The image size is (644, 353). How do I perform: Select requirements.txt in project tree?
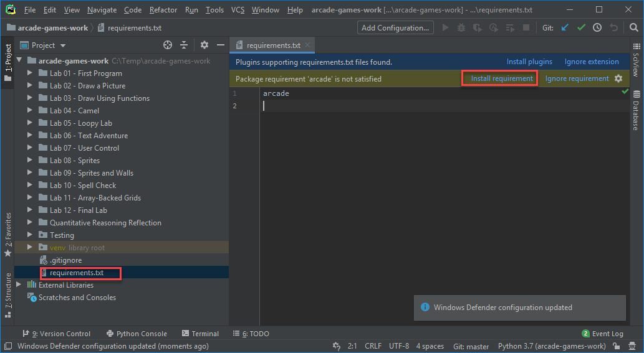77,273
